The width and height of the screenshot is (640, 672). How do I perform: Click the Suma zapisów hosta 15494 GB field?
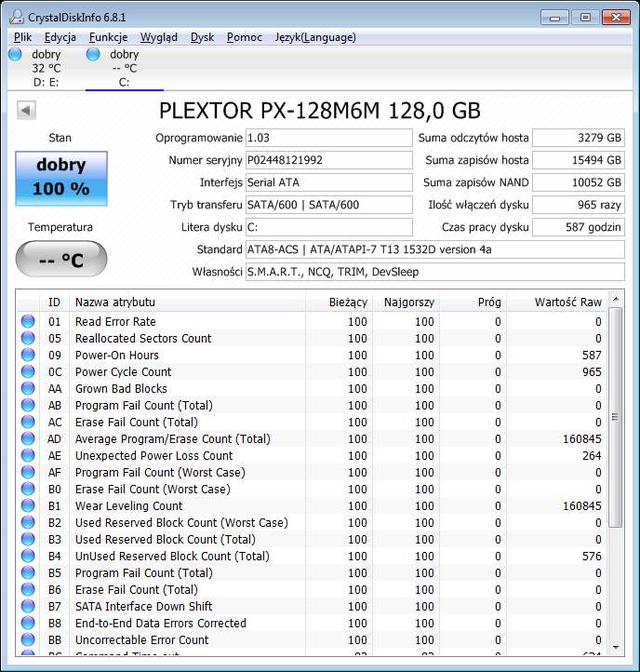click(x=579, y=160)
